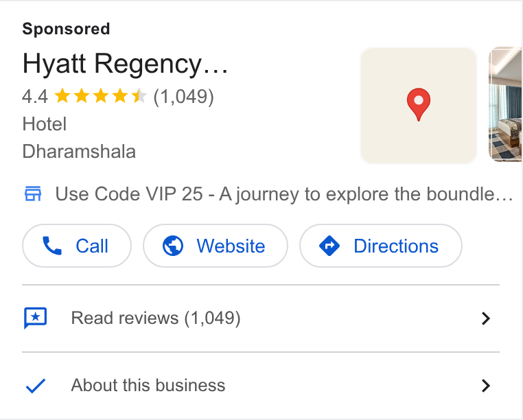The height and width of the screenshot is (420, 523).
Task: Open the Use Code VIP 25 promotion text
Action: pyautogui.click(x=284, y=194)
